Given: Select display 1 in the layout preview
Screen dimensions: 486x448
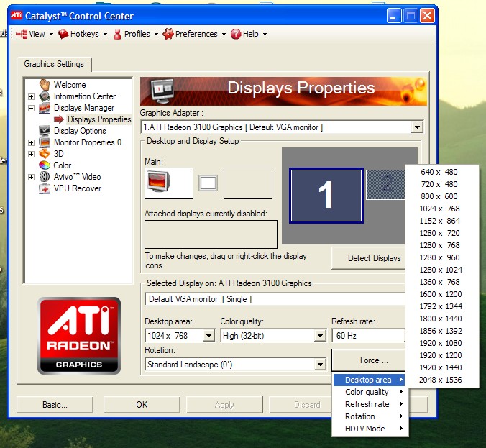Looking at the screenshot, I should click(326, 196).
